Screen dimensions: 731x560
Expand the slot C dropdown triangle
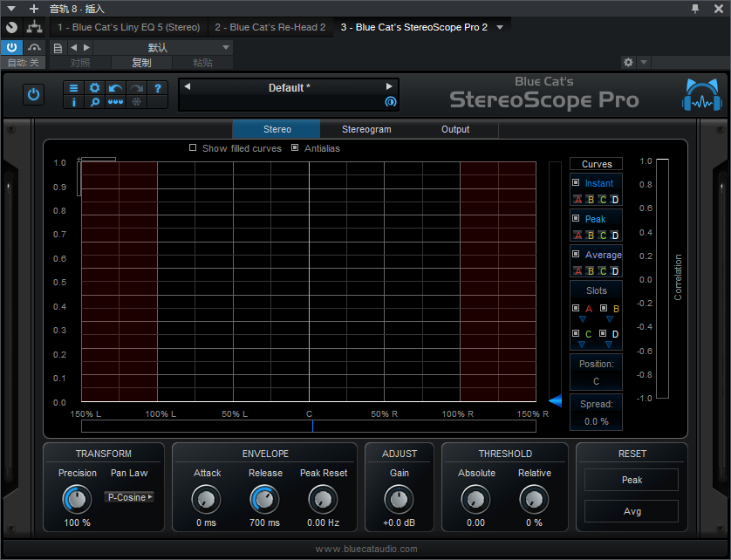point(581,345)
